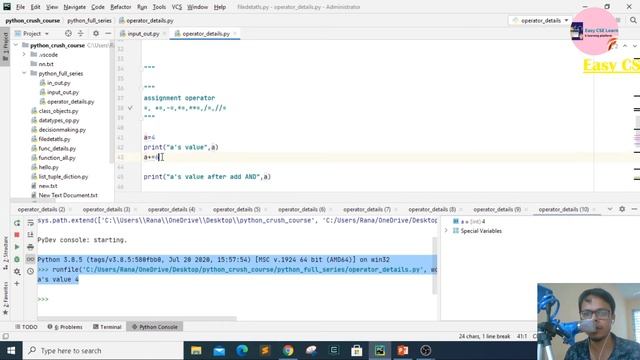Collapse all in the Project panel

(x=80, y=33)
